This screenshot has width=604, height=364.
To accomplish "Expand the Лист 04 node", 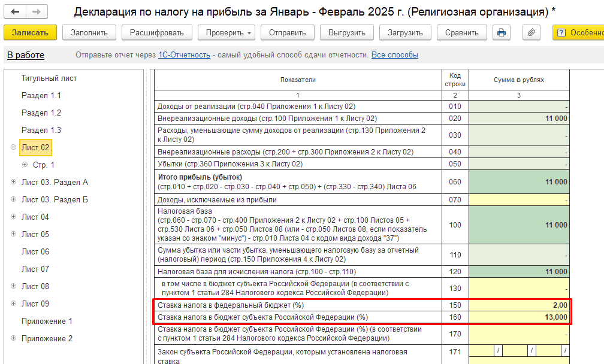I will 13,217.
